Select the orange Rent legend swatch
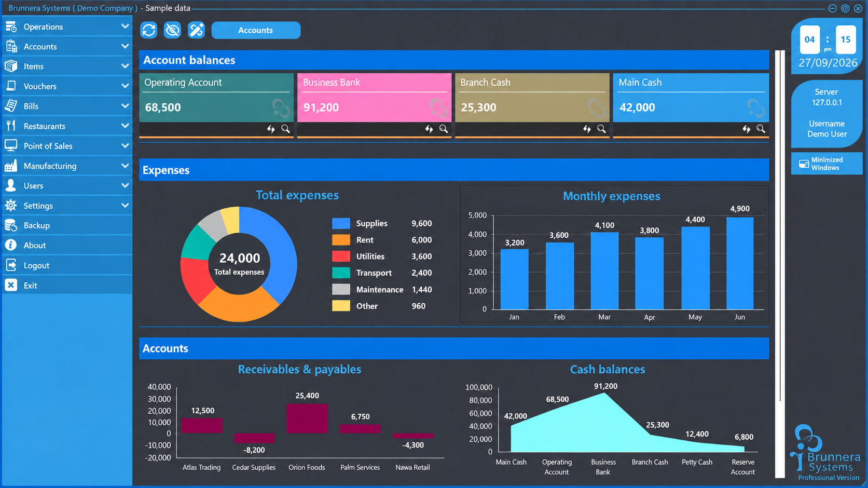Image resolution: width=868 pixels, height=488 pixels. tap(341, 240)
